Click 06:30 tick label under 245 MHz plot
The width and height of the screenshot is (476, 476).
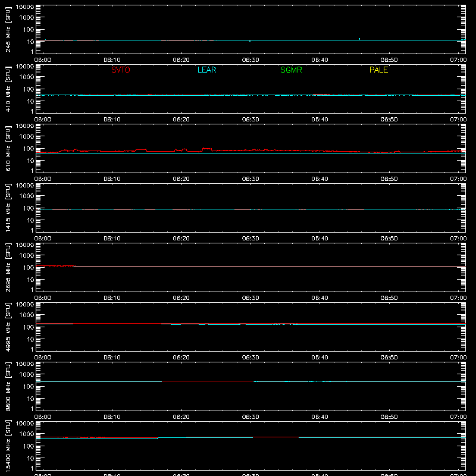click(x=250, y=60)
